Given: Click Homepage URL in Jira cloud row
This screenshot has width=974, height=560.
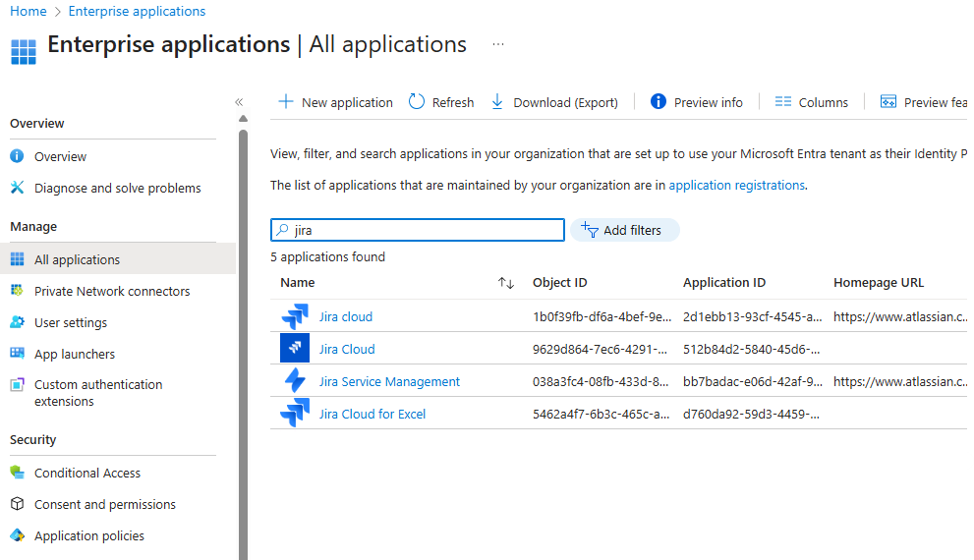Looking at the screenshot, I should tap(900, 316).
